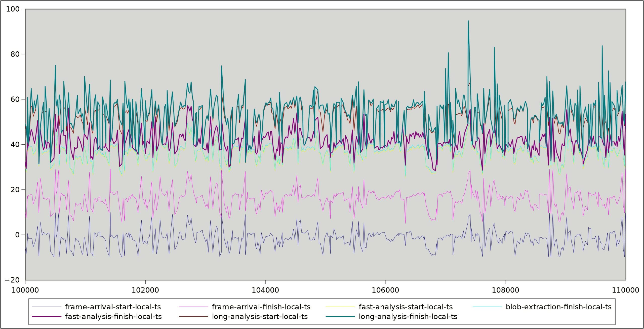644x329 pixels.
Task: Click the 80 label on the y-axis
Action: (15, 54)
